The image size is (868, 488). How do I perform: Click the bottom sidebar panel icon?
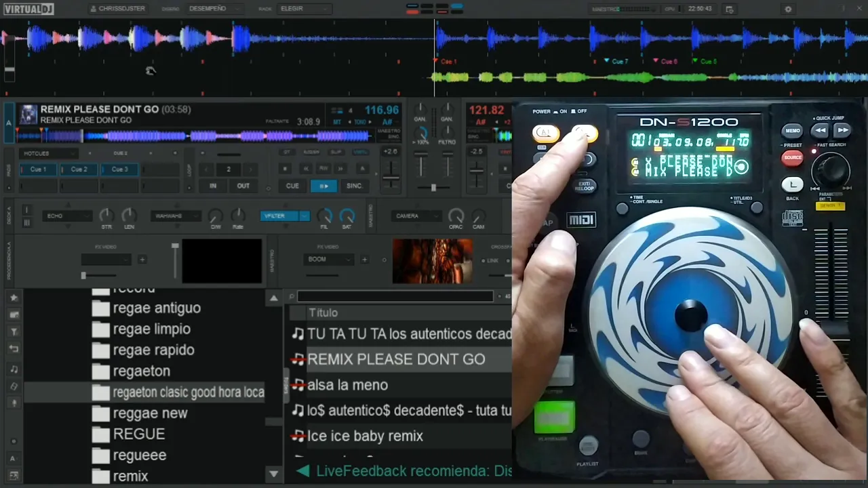point(14,475)
